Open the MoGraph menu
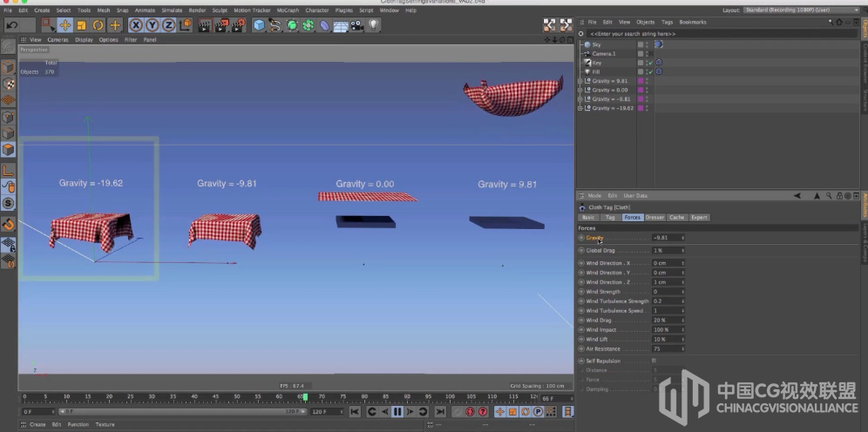 288,10
